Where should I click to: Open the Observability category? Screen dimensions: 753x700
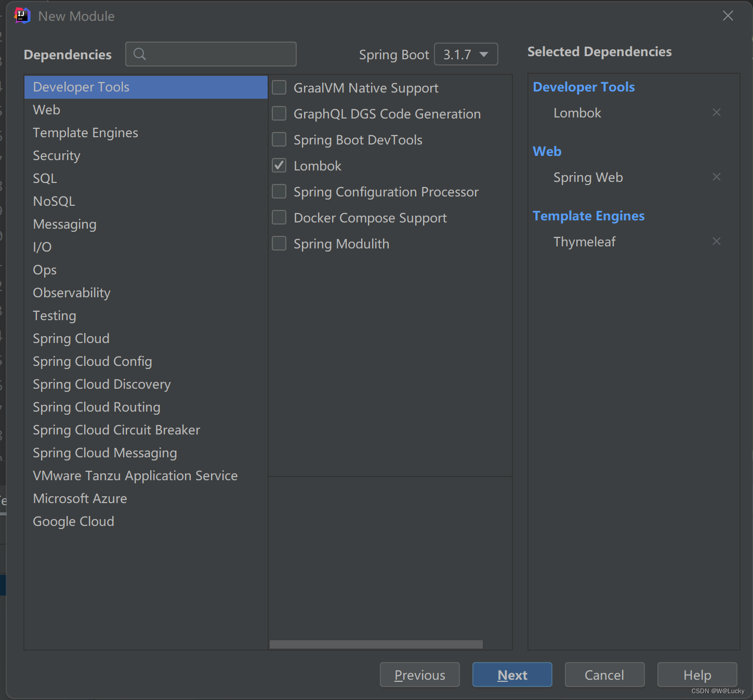click(146, 293)
